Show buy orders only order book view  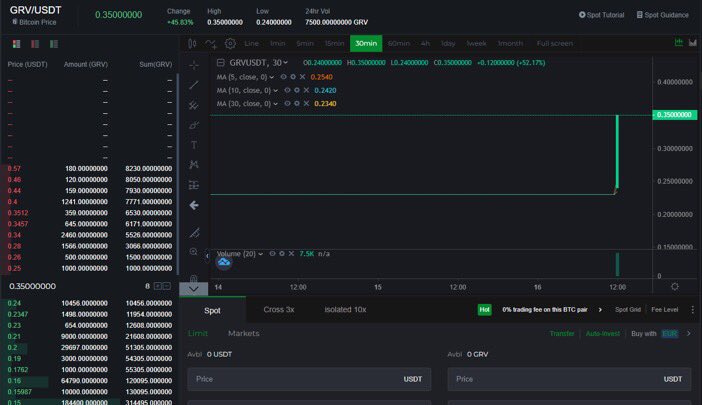54,44
